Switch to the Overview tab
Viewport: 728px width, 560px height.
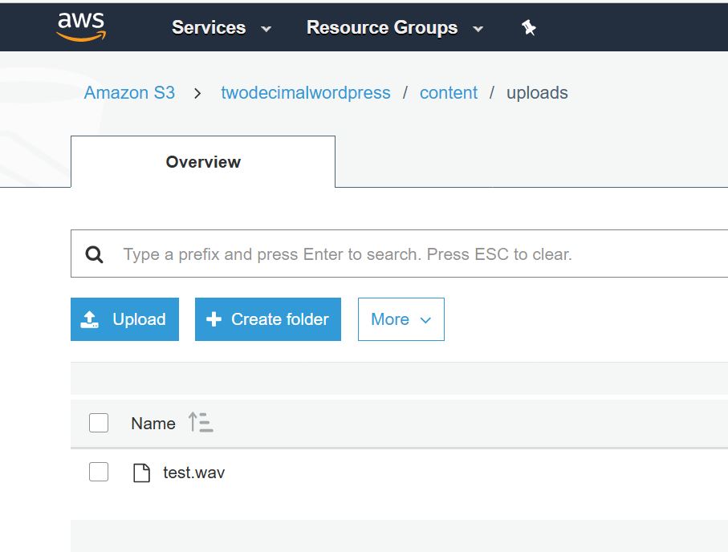click(203, 162)
